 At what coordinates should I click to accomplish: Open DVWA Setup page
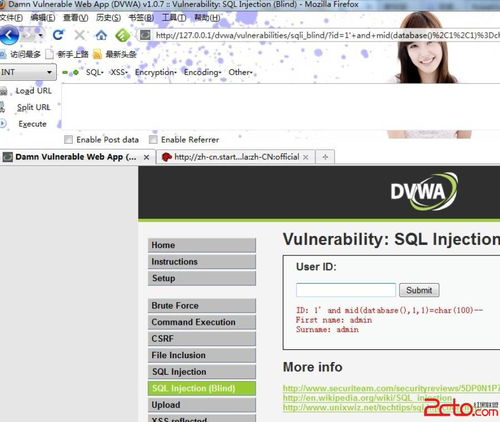coord(202,278)
